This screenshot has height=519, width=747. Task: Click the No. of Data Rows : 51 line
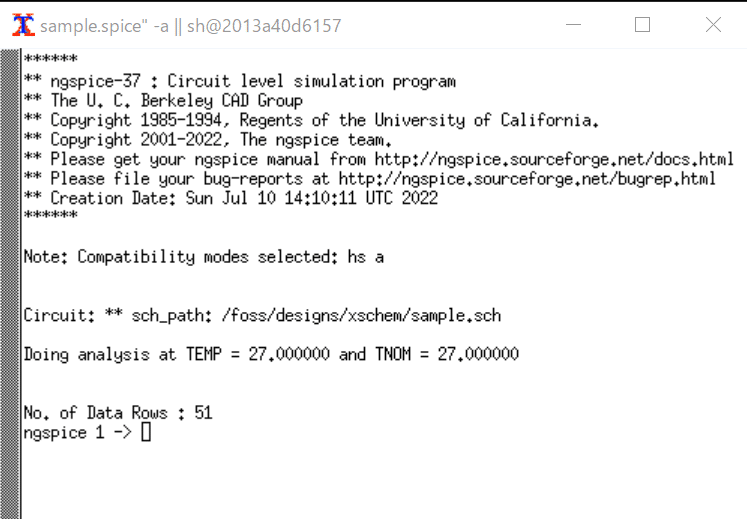coord(118,413)
